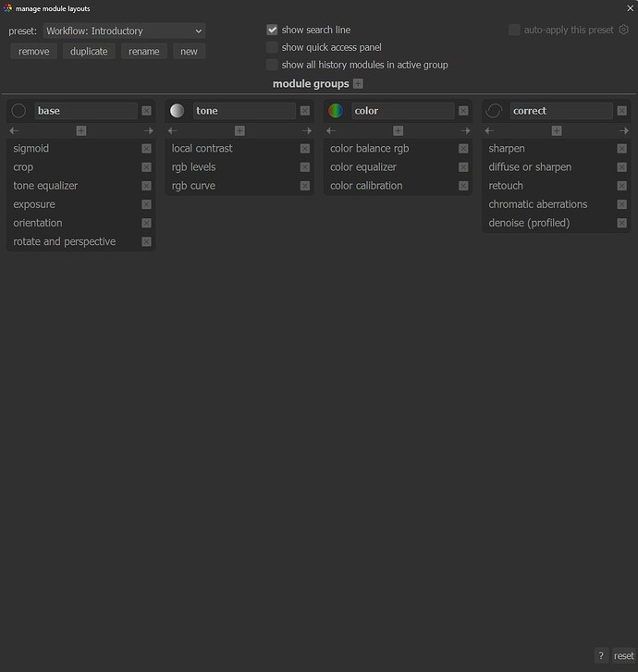
Task: Move tone group left with arrow
Action: pos(172,130)
